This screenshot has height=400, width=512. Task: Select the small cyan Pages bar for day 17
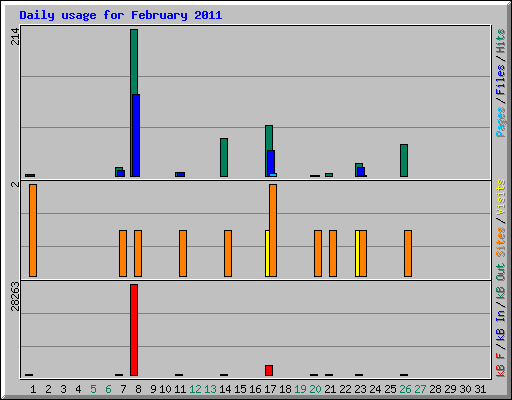coord(273,175)
